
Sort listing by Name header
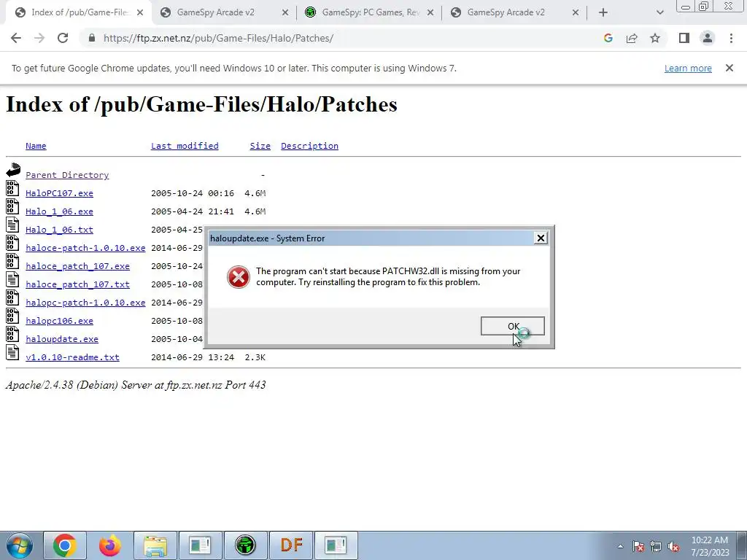click(36, 146)
